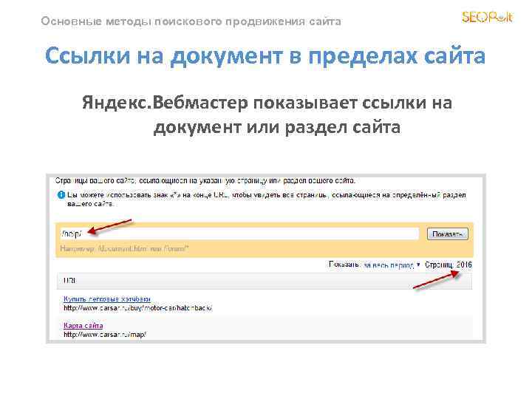532x399 pixels.
Task: Click the URL input field containing /help/
Action: coord(239,233)
